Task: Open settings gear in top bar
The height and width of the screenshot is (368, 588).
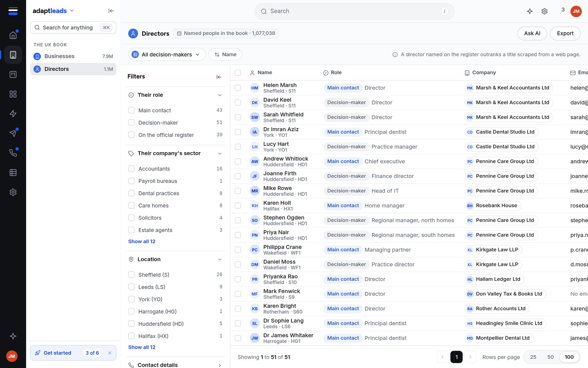Action: [x=545, y=11]
